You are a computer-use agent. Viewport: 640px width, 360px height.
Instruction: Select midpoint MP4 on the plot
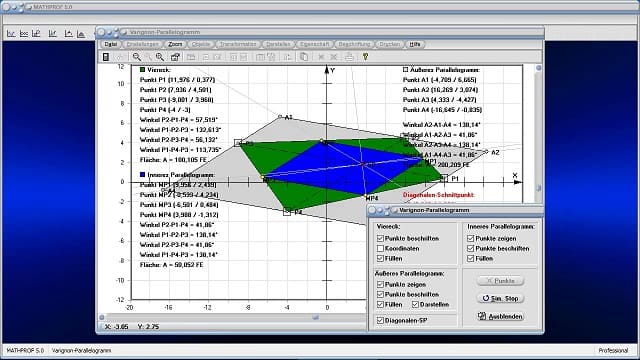pyautogui.click(x=366, y=196)
